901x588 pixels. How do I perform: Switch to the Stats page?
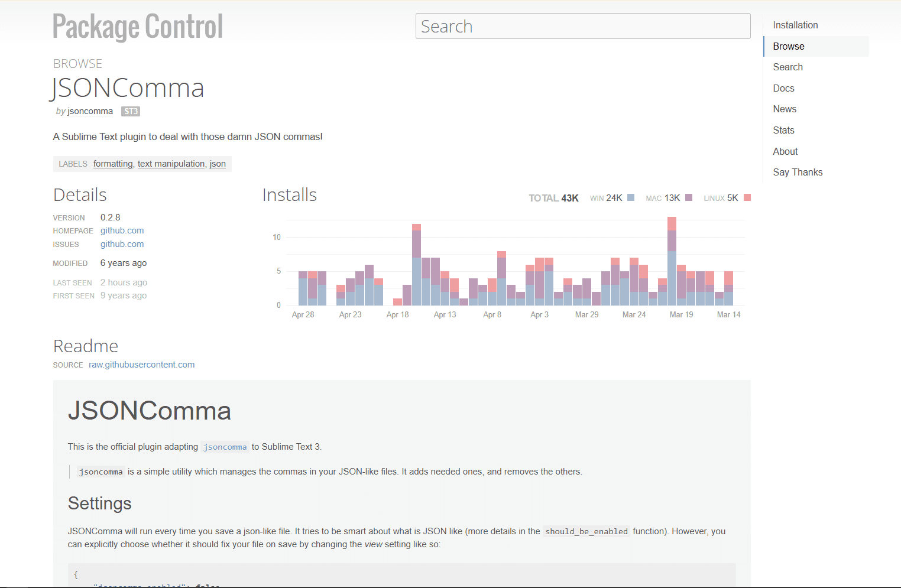pos(783,130)
